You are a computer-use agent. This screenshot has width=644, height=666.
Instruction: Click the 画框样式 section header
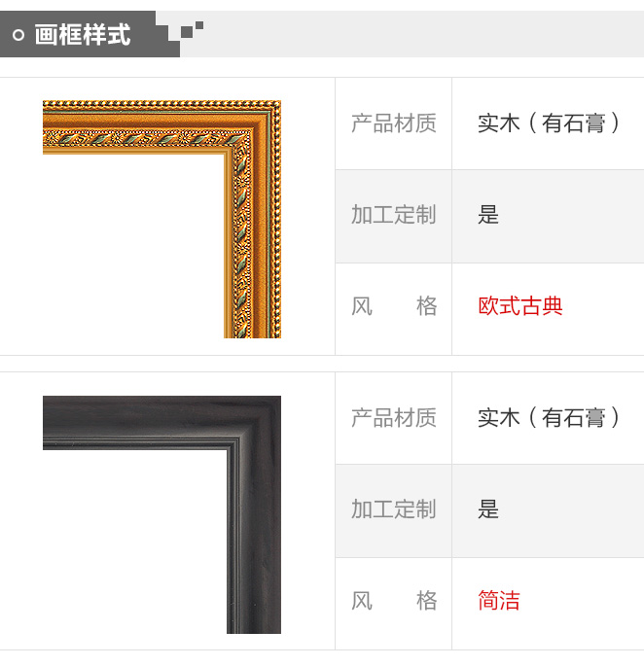(x=83, y=35)
